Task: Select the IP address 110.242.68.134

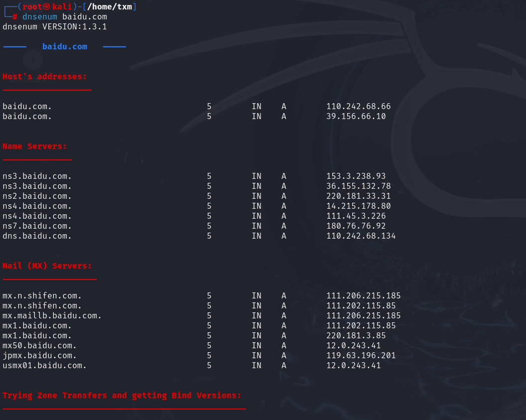Action: point(361,236)
